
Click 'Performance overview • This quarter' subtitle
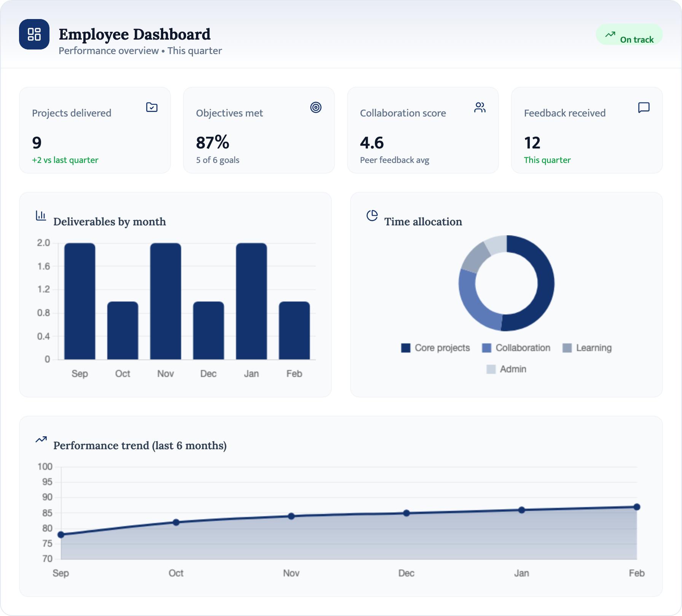point(140,51)
